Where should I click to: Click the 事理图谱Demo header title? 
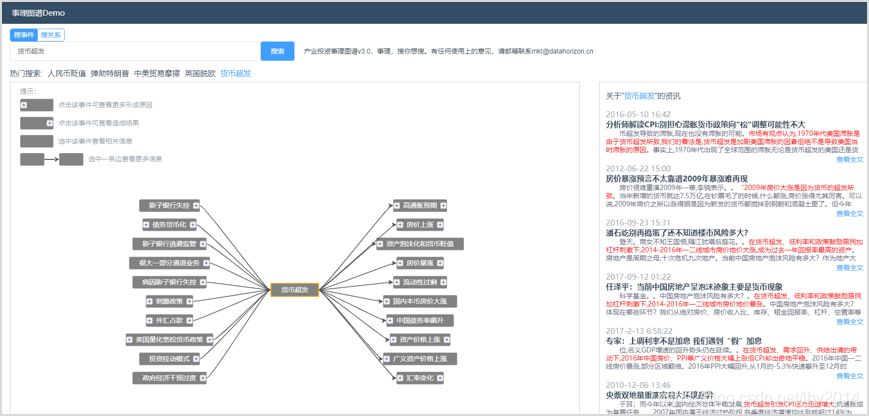pyautogui.click(x=38, y=12)
